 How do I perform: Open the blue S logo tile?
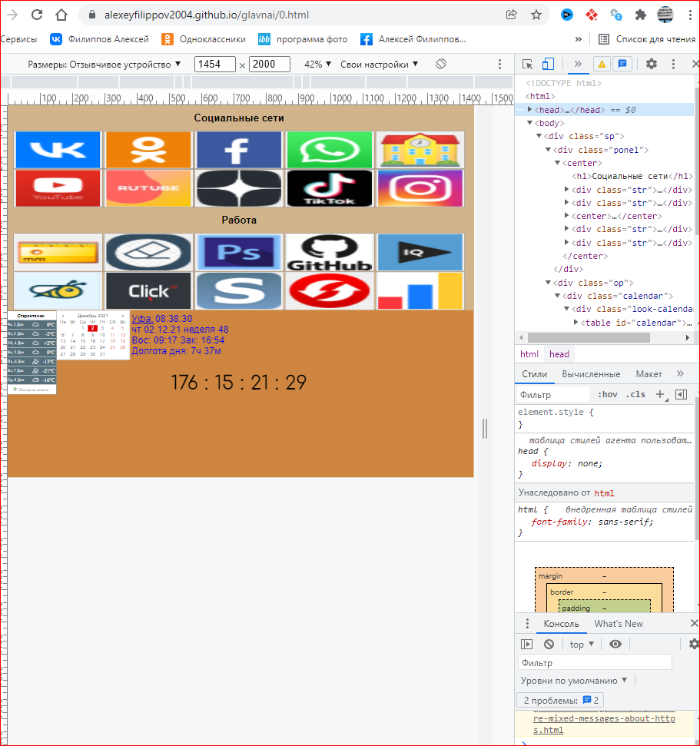click(x=239, y=290)
